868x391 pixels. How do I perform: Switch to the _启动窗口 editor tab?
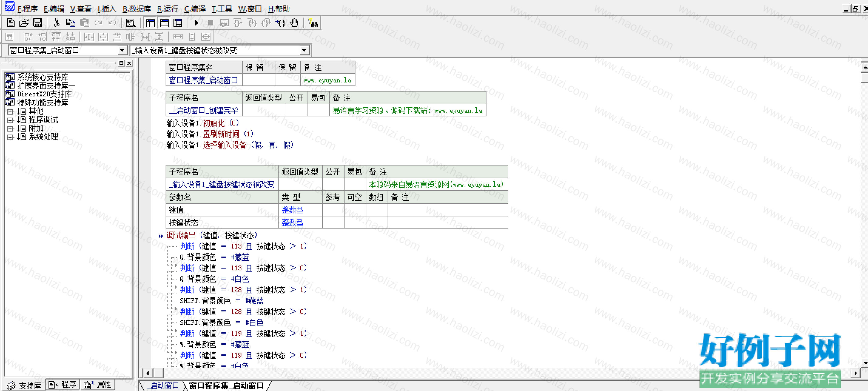tap(163, 386)
